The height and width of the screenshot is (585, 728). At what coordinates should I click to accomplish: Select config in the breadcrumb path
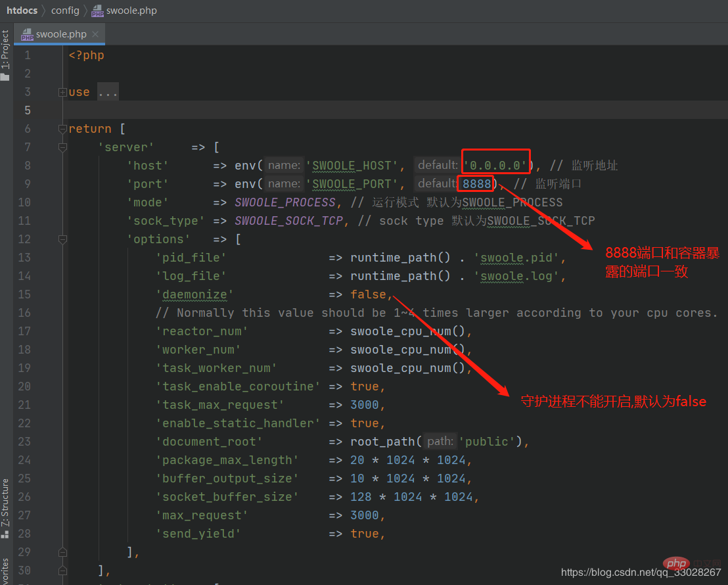pos(65,11)
